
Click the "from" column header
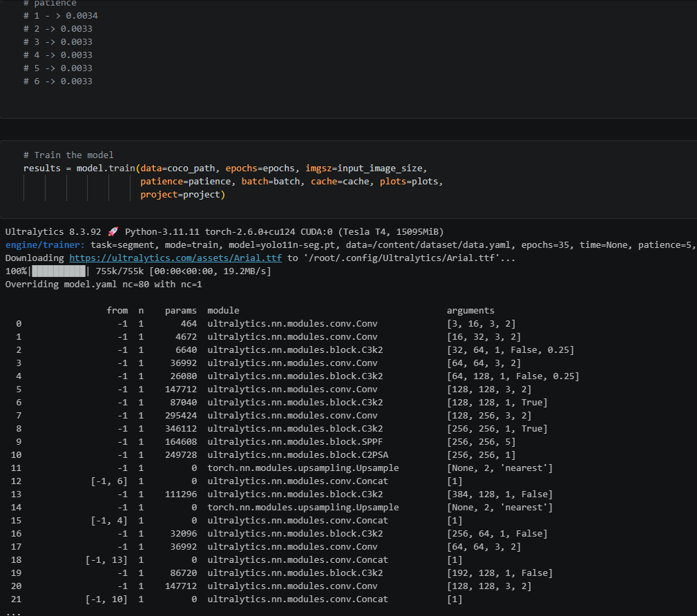click(117, 311)
